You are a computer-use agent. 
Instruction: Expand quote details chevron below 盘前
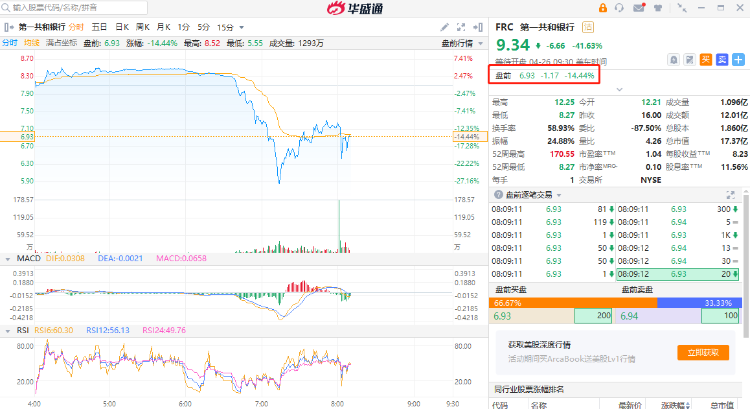click(x=619, y=89)
